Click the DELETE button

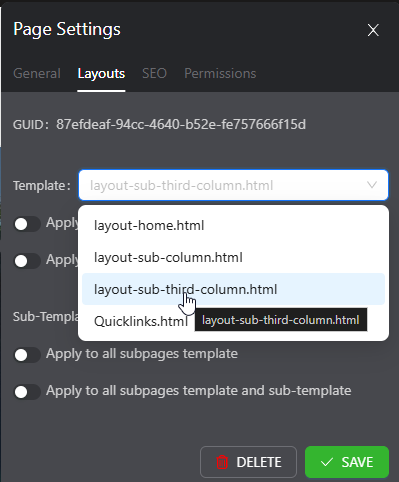click(248, 462)
